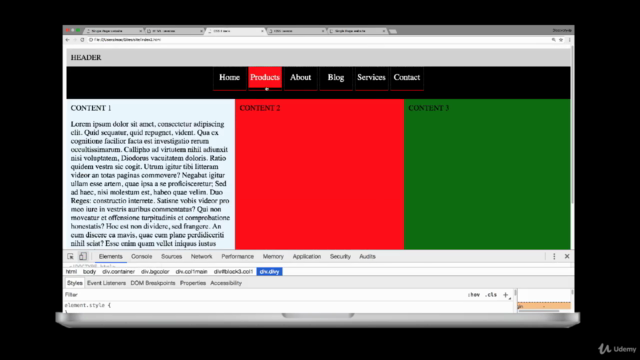Open the Audits DevTools tab
This screenshot has height=360, width=640.
pyautogui.click(x=367, y=256)
